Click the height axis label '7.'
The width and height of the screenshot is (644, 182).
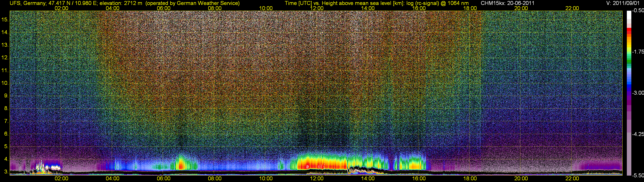[x=6, y=121]
